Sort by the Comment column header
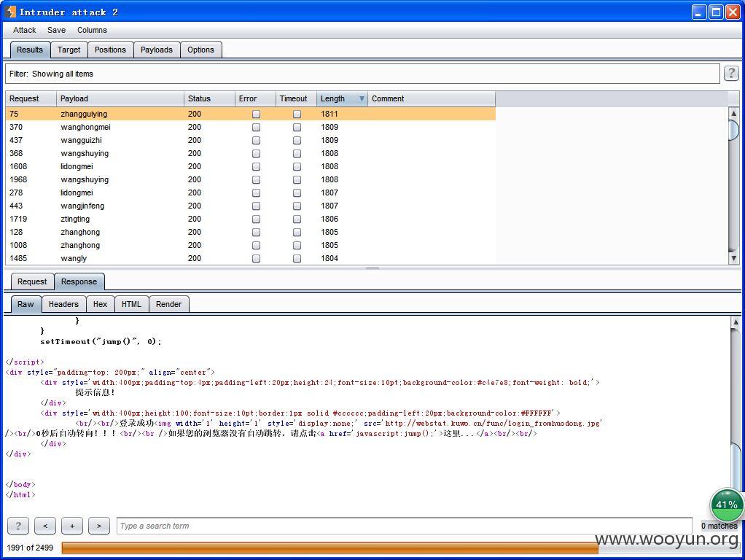Image resolution: width=745 pixels, height=560 pixels. (432, 98)
